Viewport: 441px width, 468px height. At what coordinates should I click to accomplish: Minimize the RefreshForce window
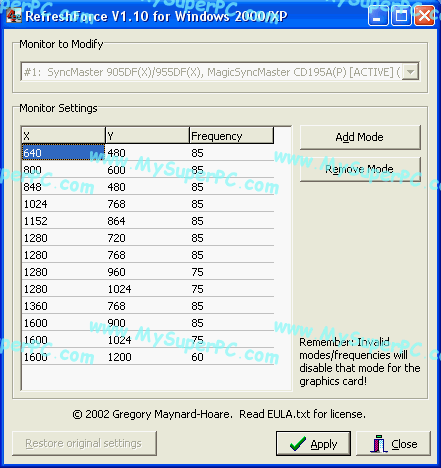378,15
